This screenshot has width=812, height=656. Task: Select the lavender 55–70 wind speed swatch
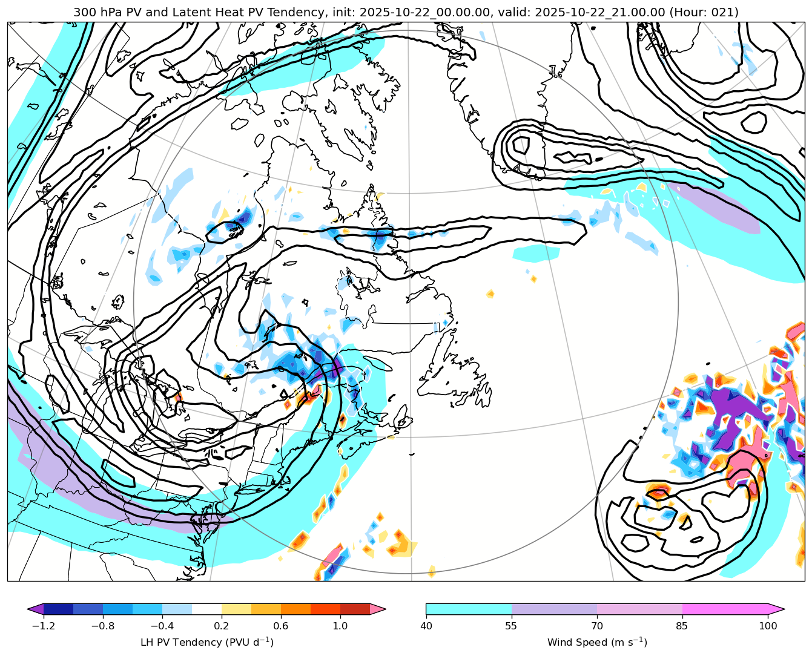[554, 609]
